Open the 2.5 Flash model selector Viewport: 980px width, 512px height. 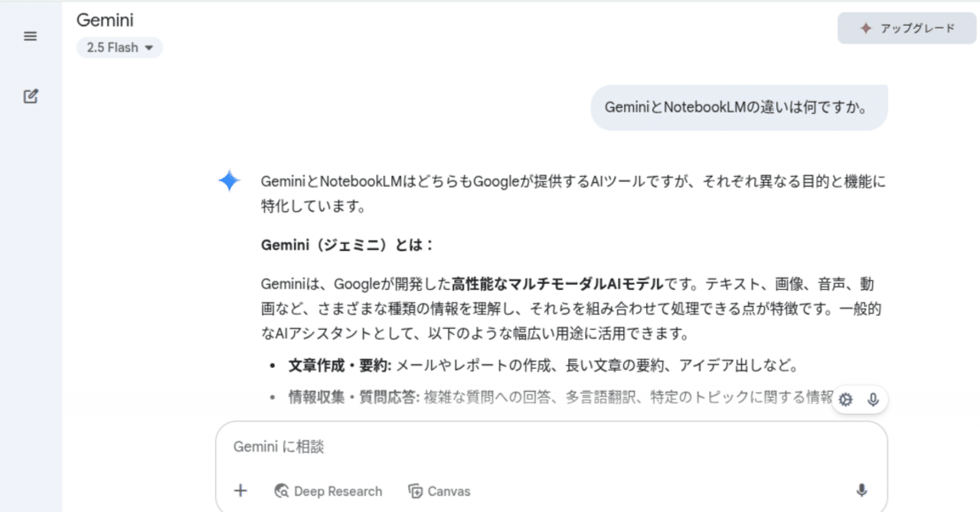(x=119, y=47)
